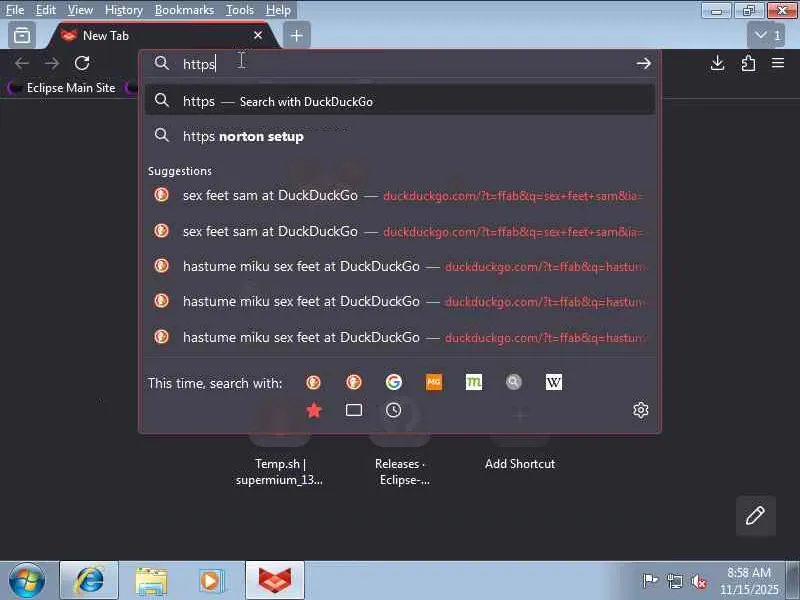Open the tab overview icon beside New Tab

(22, 36)
